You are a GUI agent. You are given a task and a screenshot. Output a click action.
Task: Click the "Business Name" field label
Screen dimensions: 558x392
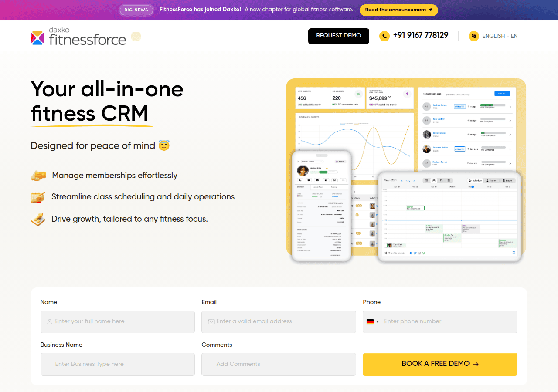tap(61, 345)
